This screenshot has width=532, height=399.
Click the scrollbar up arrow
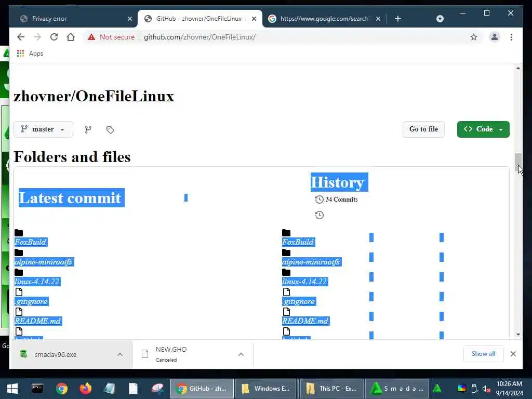point(518,68)
